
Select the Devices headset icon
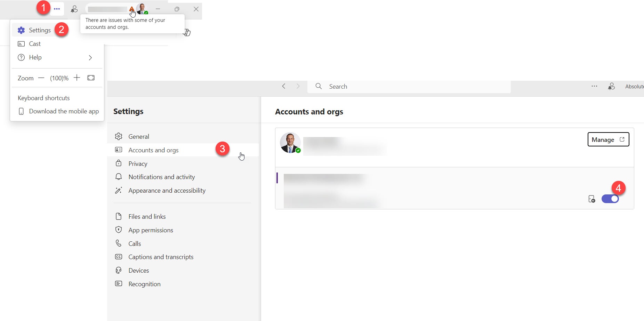click(x=119, y=270)
